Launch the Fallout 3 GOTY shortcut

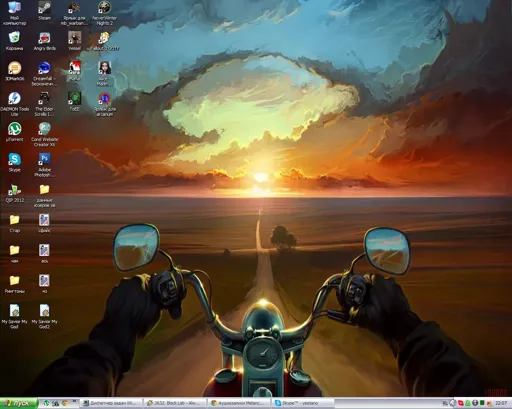[x=104, y=41]
